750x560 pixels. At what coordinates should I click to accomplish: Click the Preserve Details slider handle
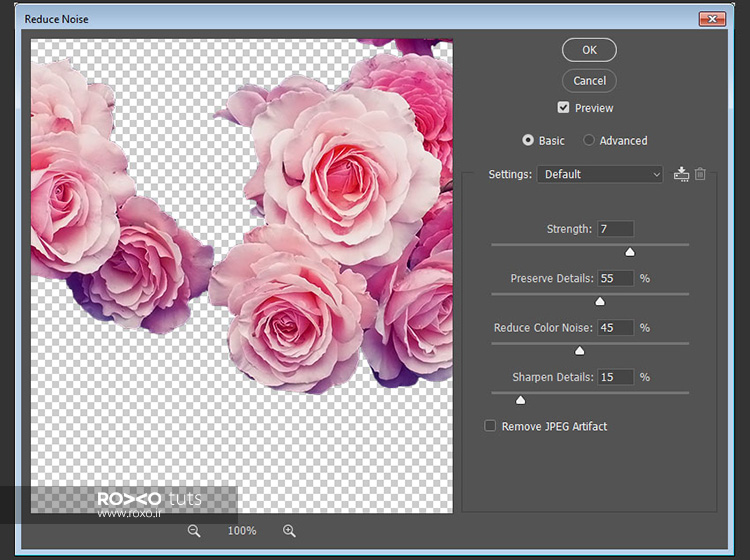(600, 301)
